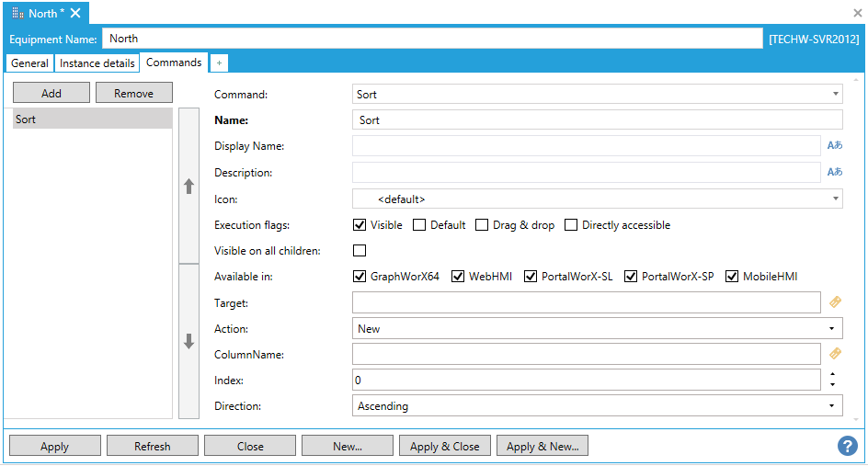Open the language alias icon for Display Name
The width and height of the screenshot is (868, 466).
(x=834, y=145)
